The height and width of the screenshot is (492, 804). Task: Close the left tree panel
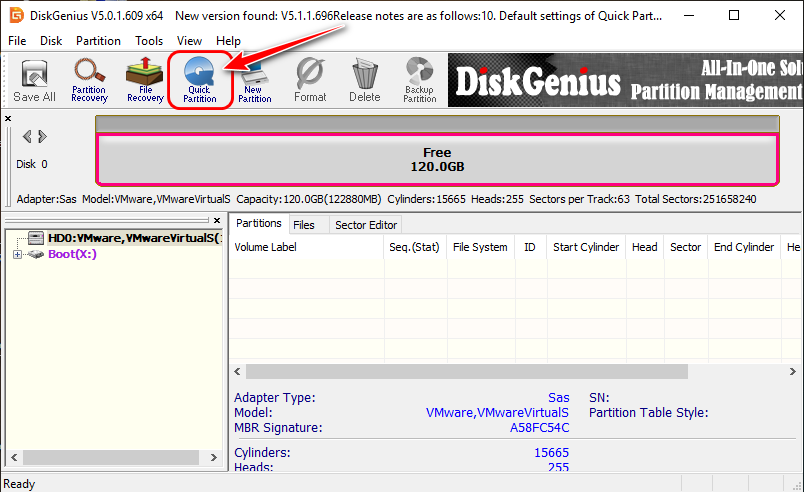(217, 220)
